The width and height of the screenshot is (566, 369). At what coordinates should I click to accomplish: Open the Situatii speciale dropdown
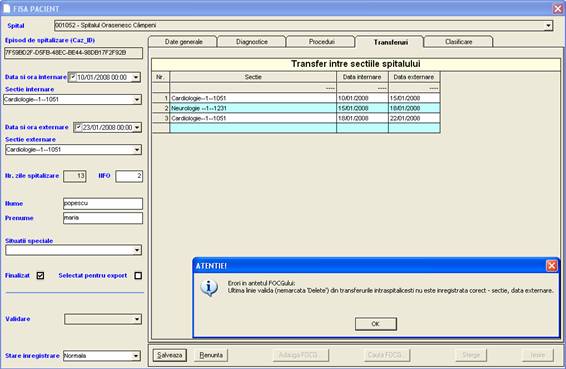[137, 250]
